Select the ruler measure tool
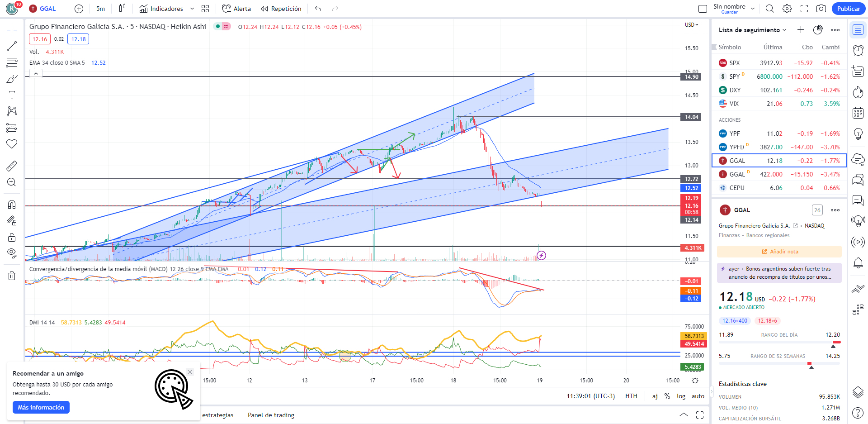868x424 pixels. click(x=12, y=166)
